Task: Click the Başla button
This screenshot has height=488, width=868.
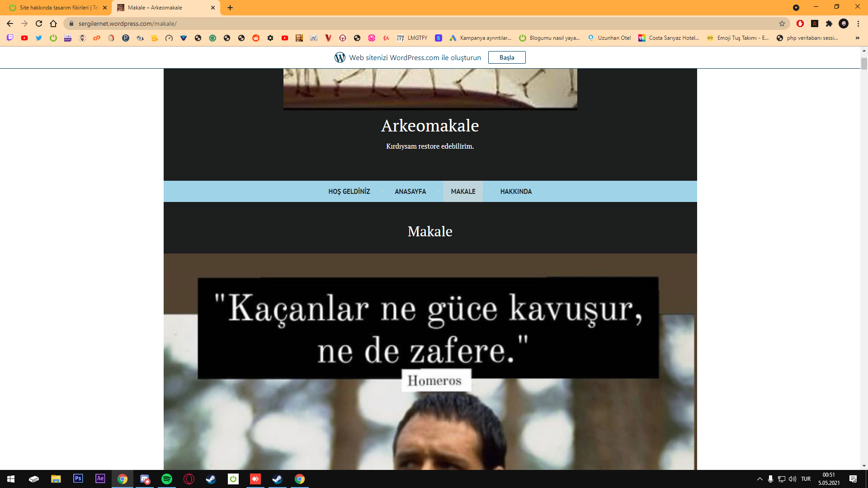Action: pos(507,57)
